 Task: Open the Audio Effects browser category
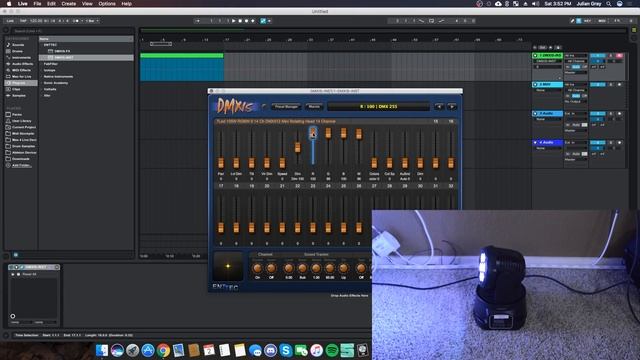(21, 64)
